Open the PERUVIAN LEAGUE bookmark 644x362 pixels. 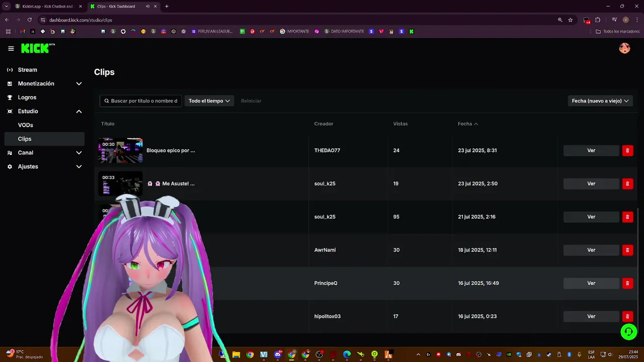(212, 31)
